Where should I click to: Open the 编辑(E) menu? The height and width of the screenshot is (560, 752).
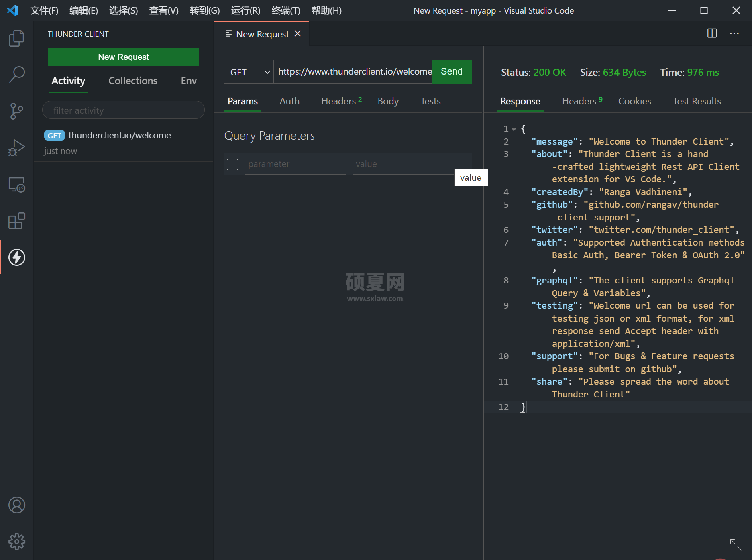point(84,10)
